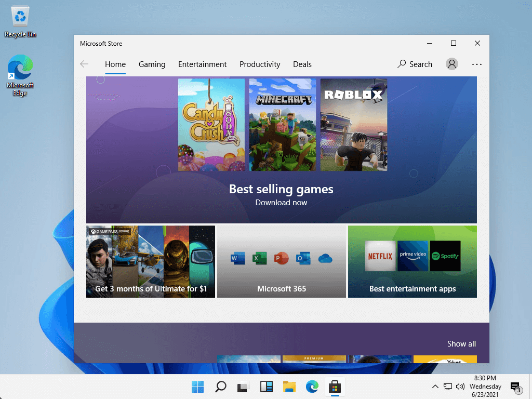The height and width of the screenshot is (399, 532).
Task: Mute the system volume icon
Action: [461, 387]
